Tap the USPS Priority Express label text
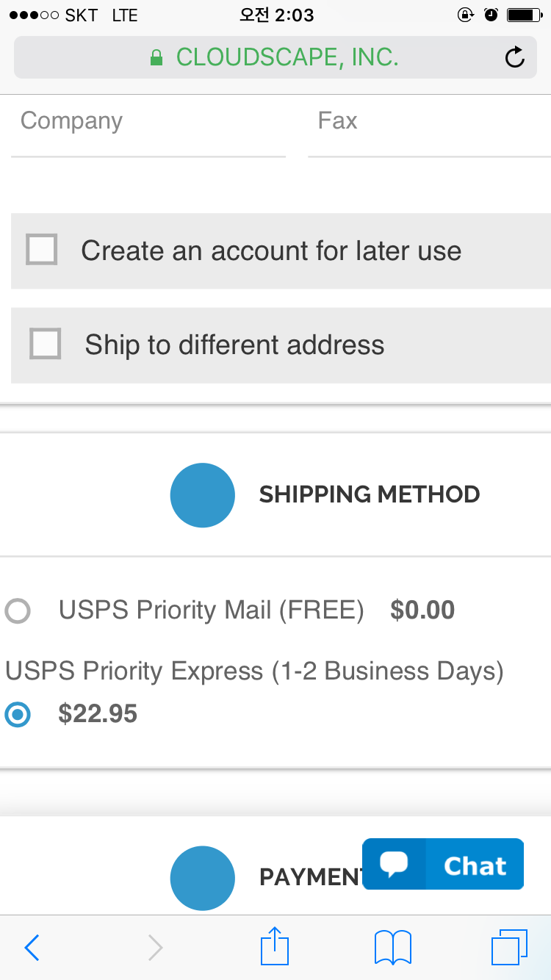551x980 pixels. point(254,671)
